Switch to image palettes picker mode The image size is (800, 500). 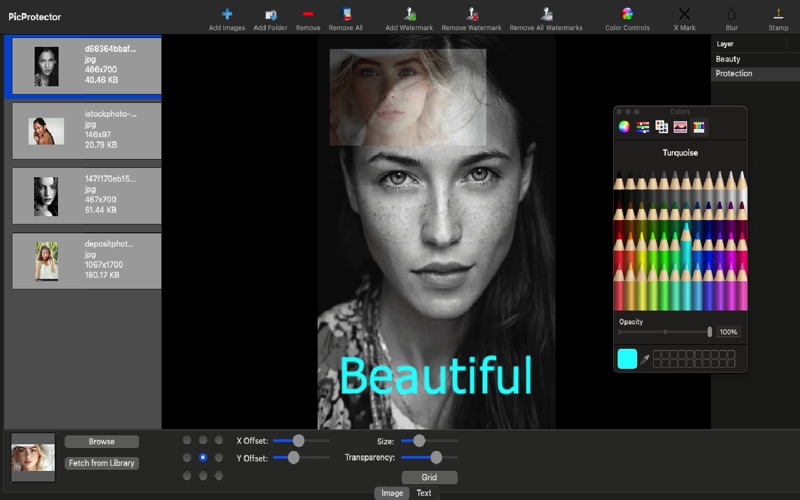click(680, 127)
